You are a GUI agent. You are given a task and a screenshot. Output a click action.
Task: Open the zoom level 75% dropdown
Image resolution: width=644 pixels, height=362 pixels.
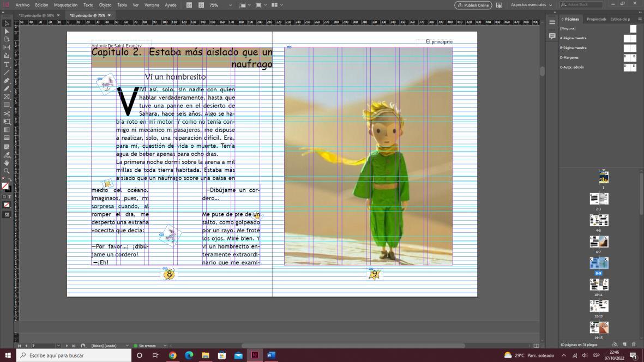click(231, 5)
